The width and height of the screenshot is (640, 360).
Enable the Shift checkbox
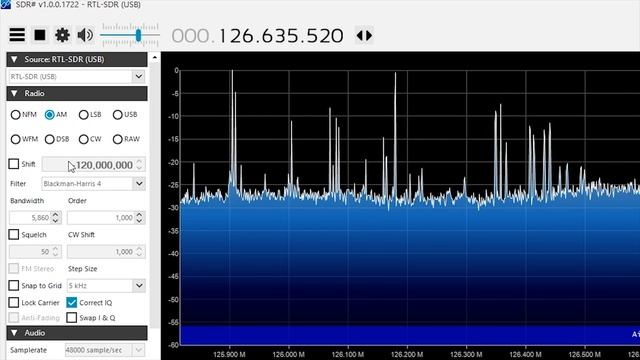[x=14, y=164]
